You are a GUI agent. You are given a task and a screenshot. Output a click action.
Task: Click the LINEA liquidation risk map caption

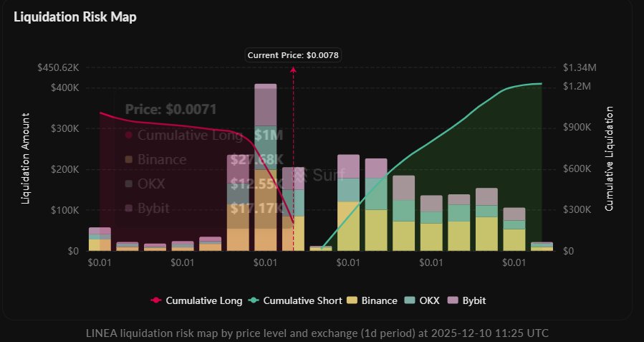click(x=322, y=334)
